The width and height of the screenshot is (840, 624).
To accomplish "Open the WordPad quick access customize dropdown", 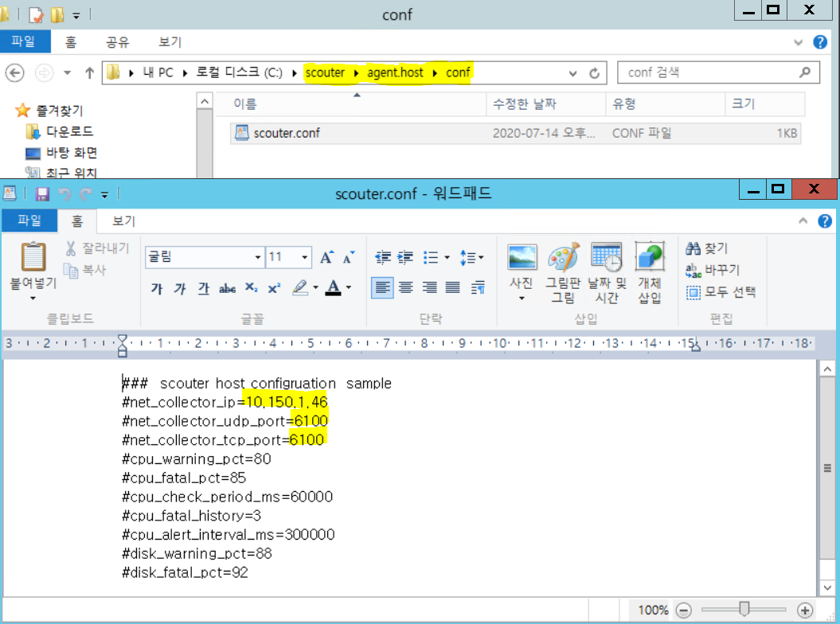I will [x=104, y=195].
